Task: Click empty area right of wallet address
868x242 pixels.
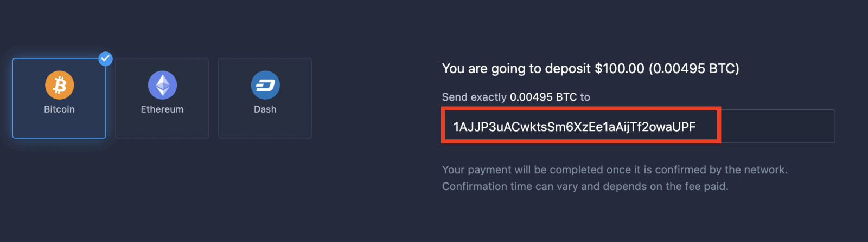Action: click(x=777, y=127)
